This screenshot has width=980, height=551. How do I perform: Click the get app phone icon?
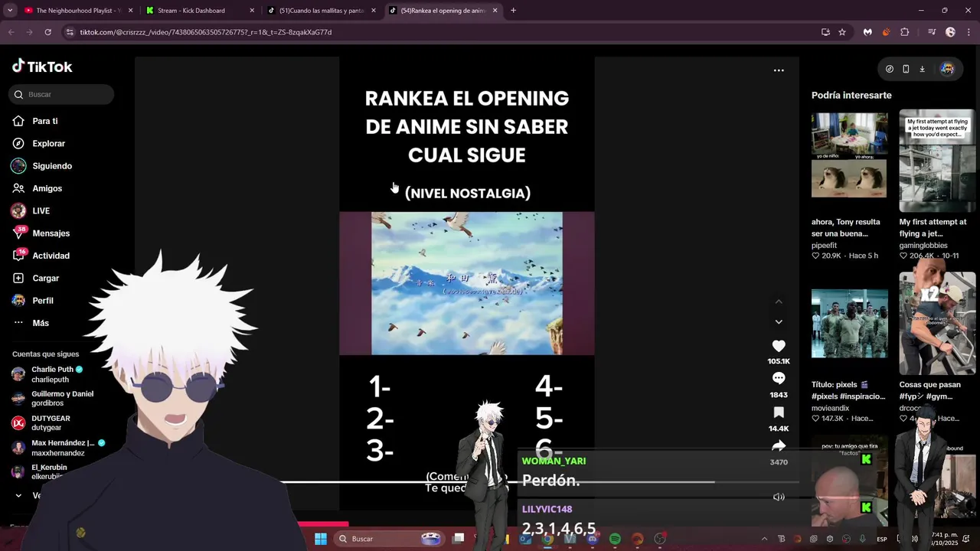(x=906, y=69)
